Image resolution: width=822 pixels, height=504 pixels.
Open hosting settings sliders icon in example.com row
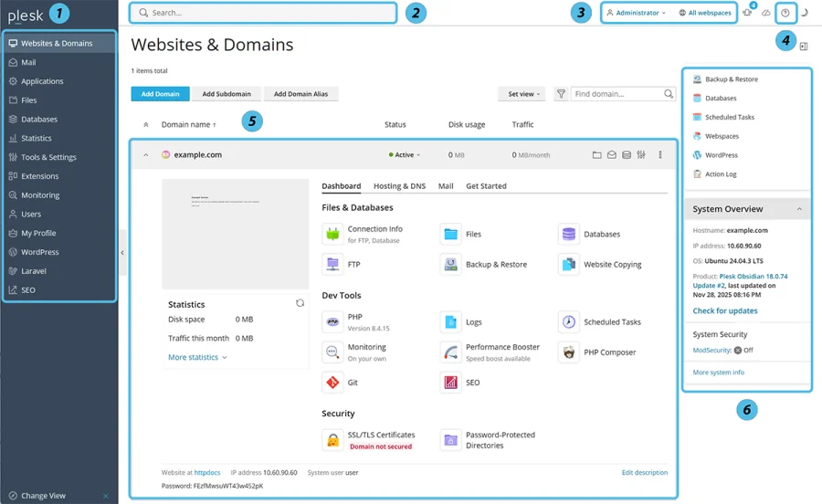pyautogui.click(x=640, y=154)
